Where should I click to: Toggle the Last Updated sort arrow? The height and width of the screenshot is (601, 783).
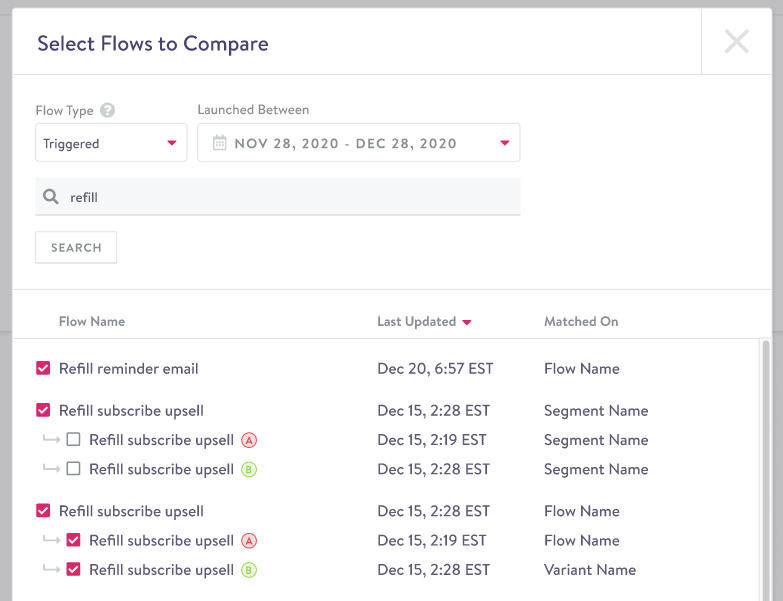click(467, 322)
